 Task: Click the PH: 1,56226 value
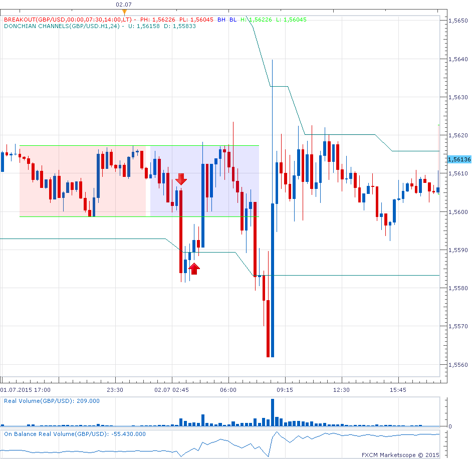coord(157,20)
